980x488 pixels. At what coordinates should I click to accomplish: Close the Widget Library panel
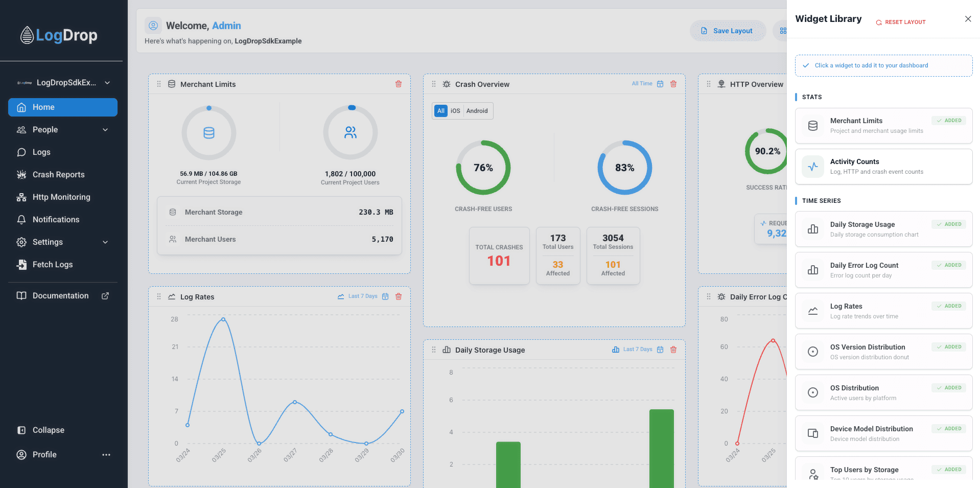click(x=968, y=19)
